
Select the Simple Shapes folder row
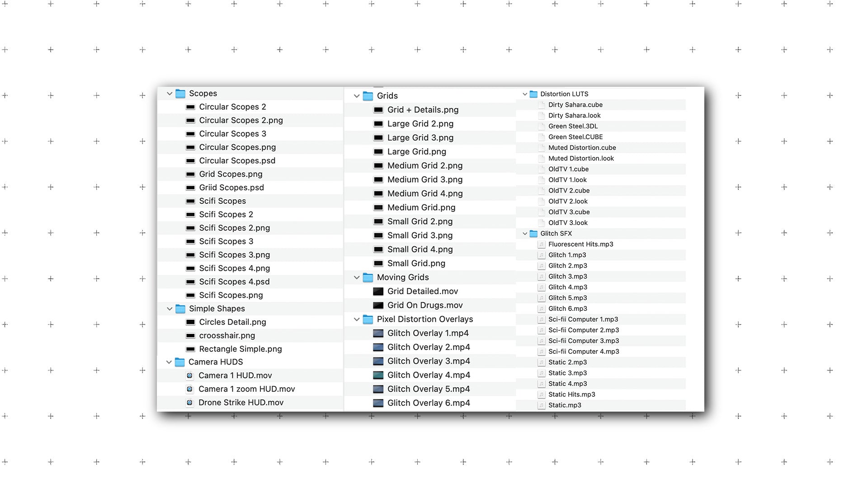tap(217, 309)
